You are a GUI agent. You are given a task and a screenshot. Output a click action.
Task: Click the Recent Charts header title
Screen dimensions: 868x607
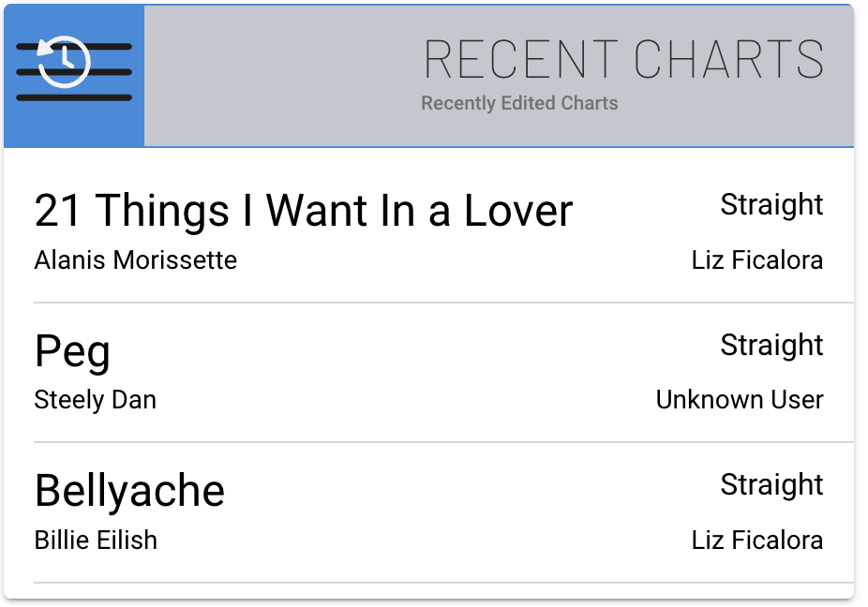(x=623, y=60)
